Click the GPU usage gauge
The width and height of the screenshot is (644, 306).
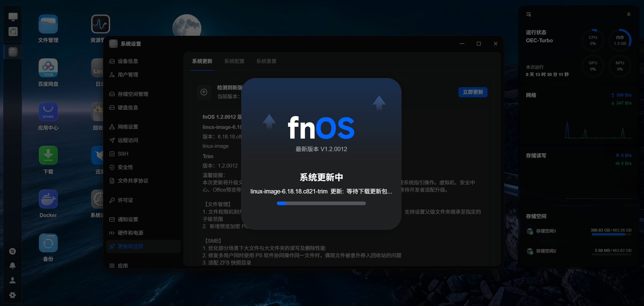tap(593, 66)
